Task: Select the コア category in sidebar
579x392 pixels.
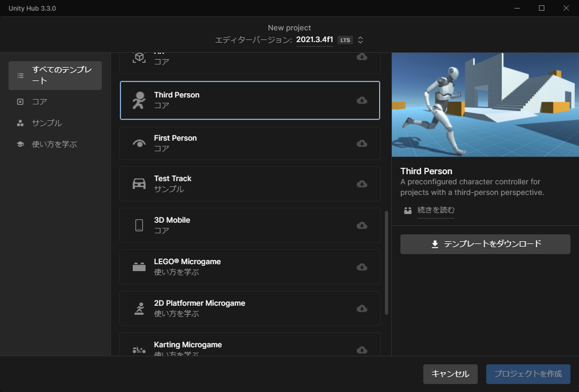Action: [39, 102]
